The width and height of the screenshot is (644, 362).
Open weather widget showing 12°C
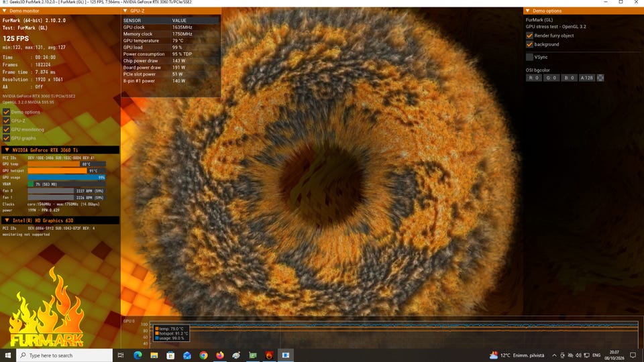[517, 355]
